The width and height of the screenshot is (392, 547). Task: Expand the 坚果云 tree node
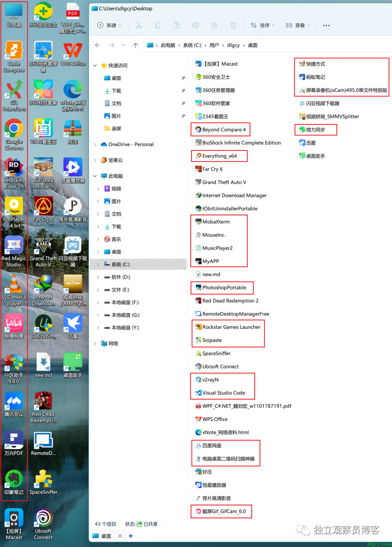tap(95, 160)
